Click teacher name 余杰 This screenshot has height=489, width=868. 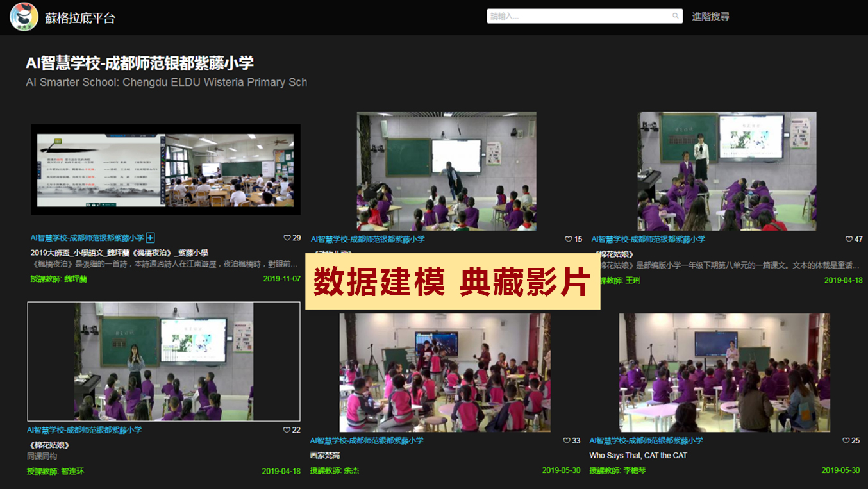click(x=351, y=470)
